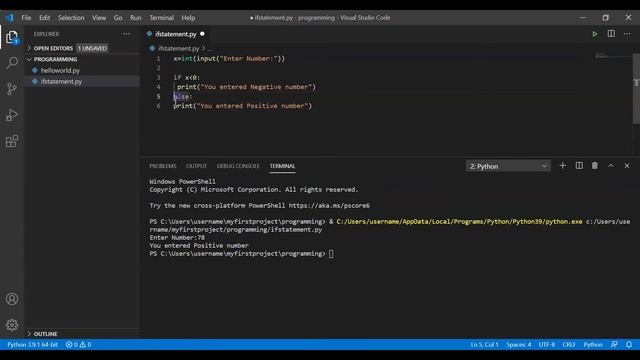Click the 'else:' line in editor
This screenshot has height=360, width=640.
(183, 96)
